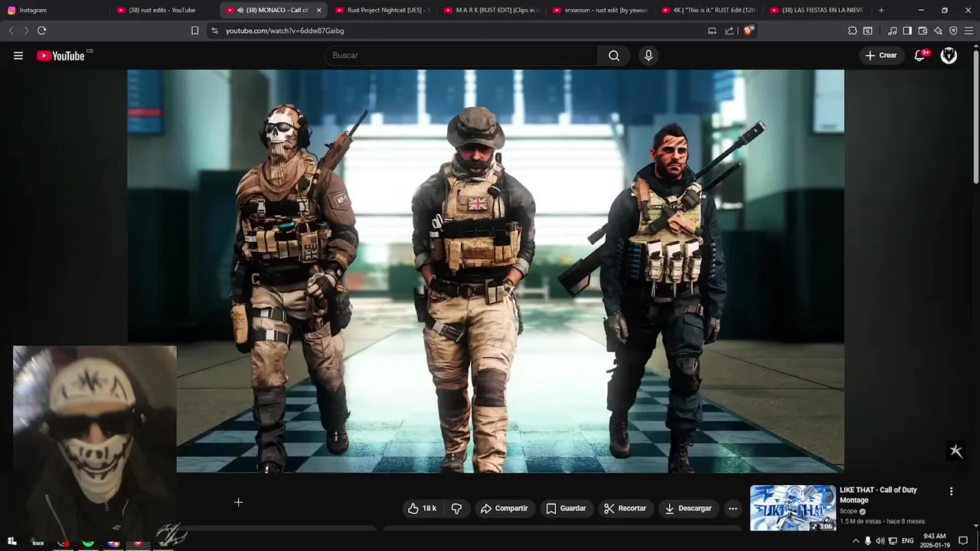Viewport: 980px width, 551px height.
Task: Bookmark this page icon
Action: pyautogui.click(x=194, y=31)
